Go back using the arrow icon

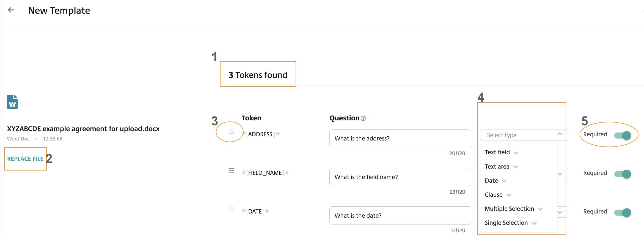pos(11,10)
